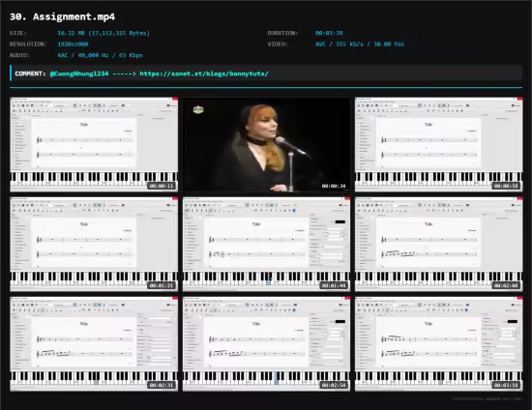Open the thumbnail stamped 00:02:08
532x410 pixels.
(439, 245)
